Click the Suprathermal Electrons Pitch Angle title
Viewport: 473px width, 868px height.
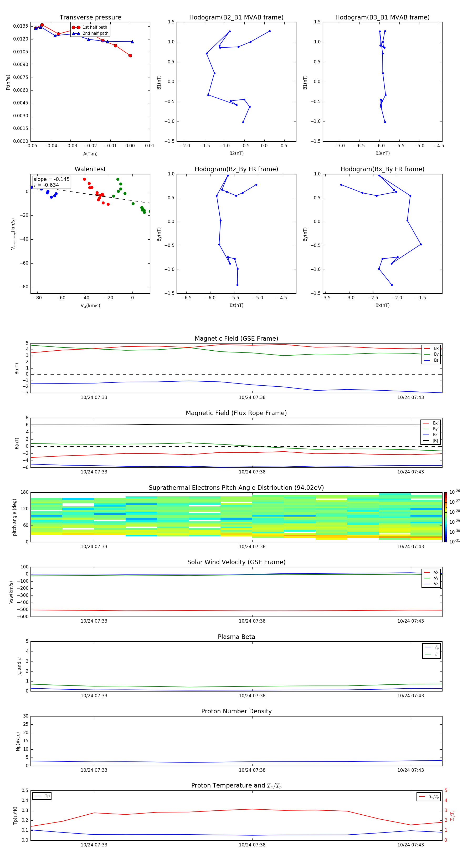pos(236,488)
